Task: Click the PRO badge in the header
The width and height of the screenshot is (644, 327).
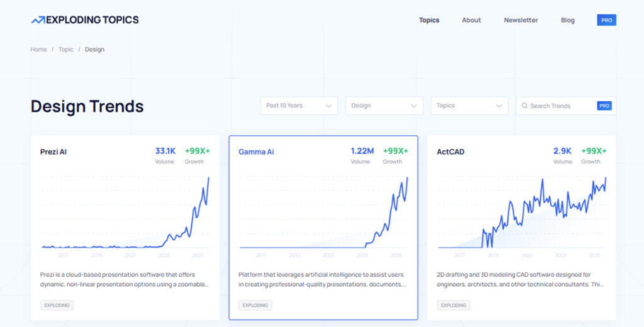Action: (606, 20)
